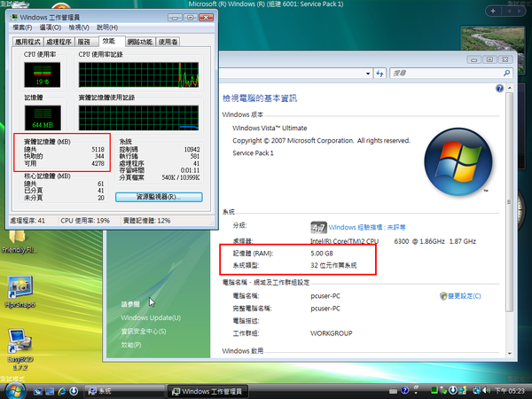Click the network tray icon
The height and width of the screenshot is (399, 532).
477,391
